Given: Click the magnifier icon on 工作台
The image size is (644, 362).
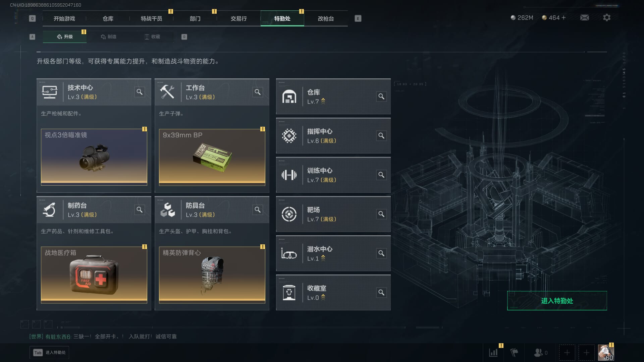Looking at the screenshot, I should click(258, 92).
